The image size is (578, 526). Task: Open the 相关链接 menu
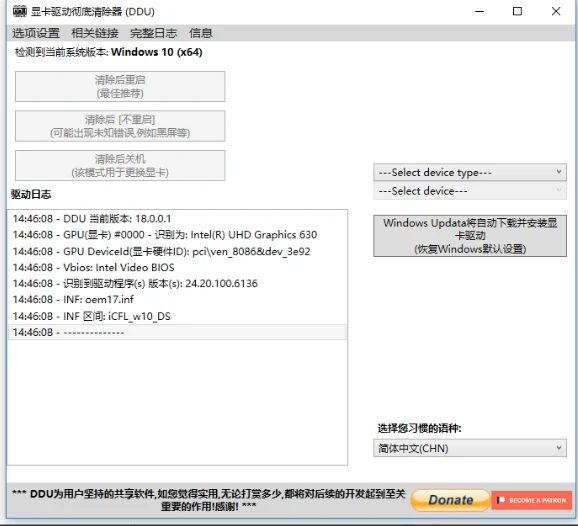(95, 33)
